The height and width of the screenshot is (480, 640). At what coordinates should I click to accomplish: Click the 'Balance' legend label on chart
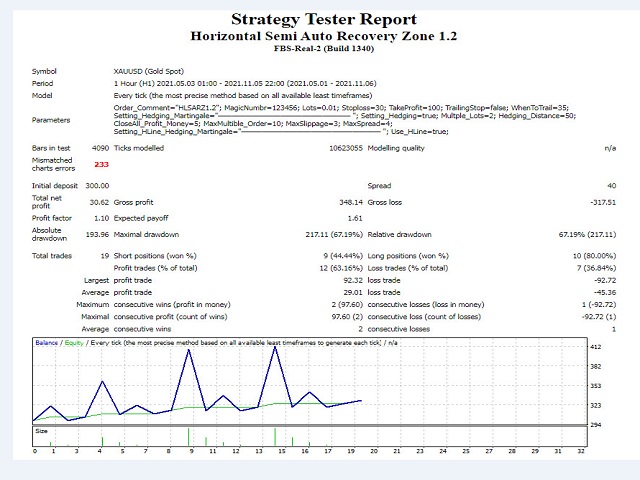[x=47, y=343]
